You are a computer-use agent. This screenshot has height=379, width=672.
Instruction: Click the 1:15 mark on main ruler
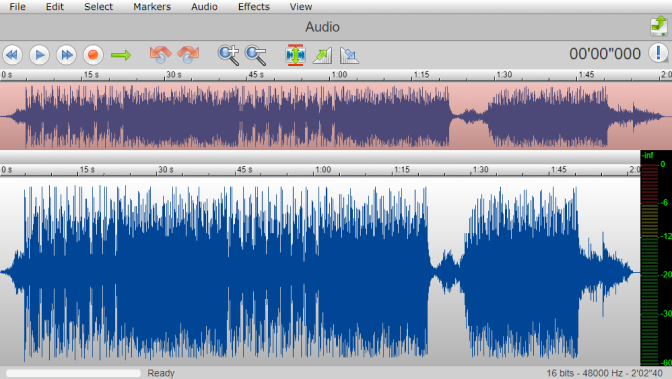402,170
